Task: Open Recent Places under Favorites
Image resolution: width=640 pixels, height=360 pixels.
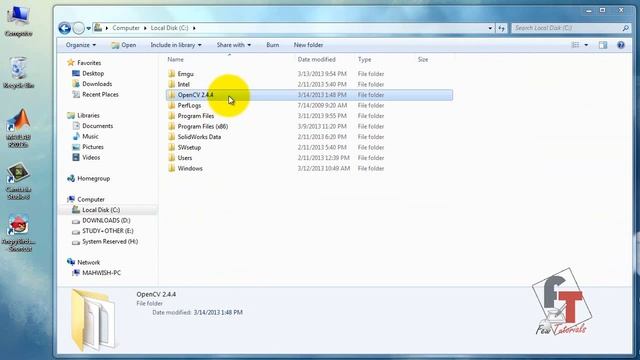Action: point(100,94)
